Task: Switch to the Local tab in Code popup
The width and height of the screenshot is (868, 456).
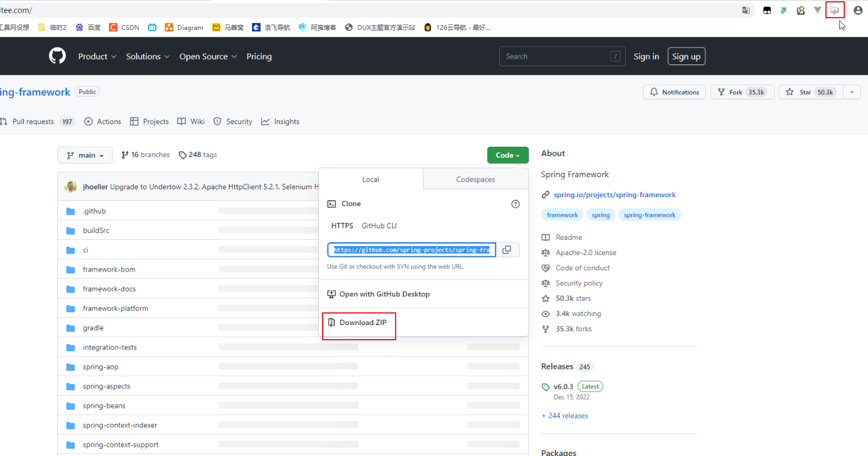Action: pos(371,180)
